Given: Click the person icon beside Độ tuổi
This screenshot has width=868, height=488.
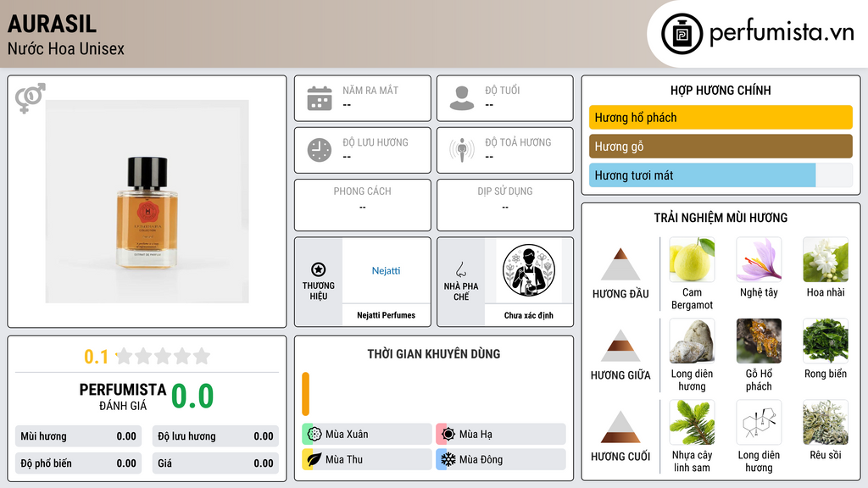Looking at the screenshot, I should (x=462, y=98).
